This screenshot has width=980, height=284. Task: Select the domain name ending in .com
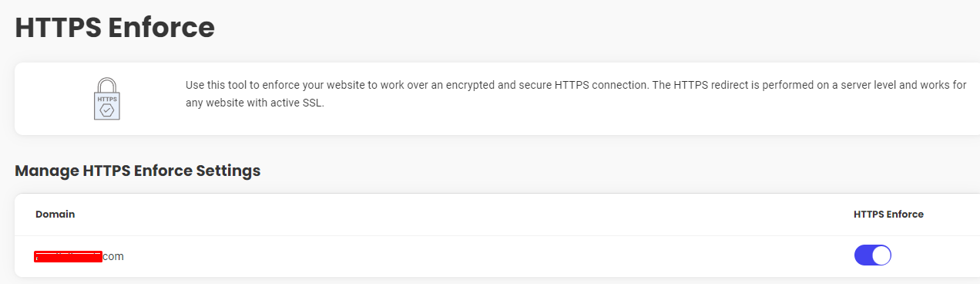[79, 256]
